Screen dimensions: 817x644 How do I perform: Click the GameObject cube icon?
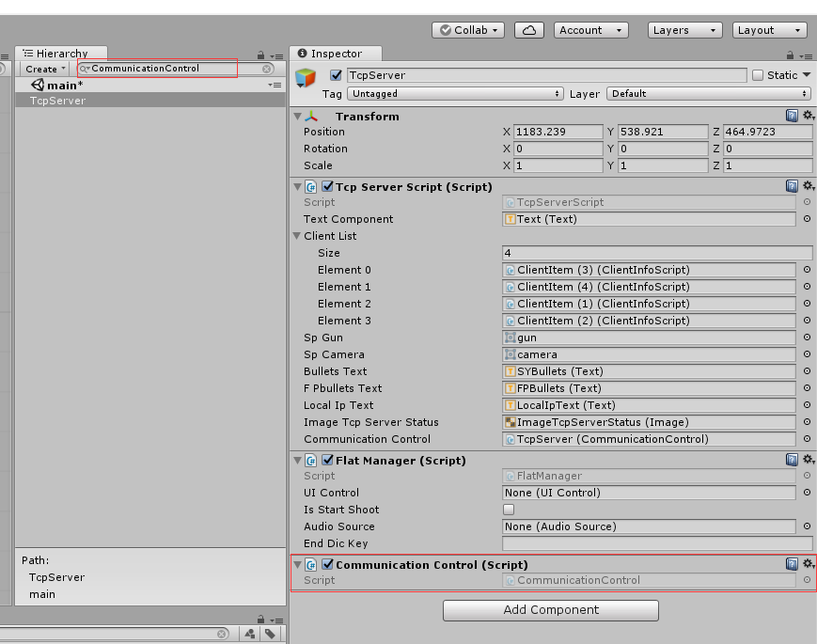(x=306, y=78)
